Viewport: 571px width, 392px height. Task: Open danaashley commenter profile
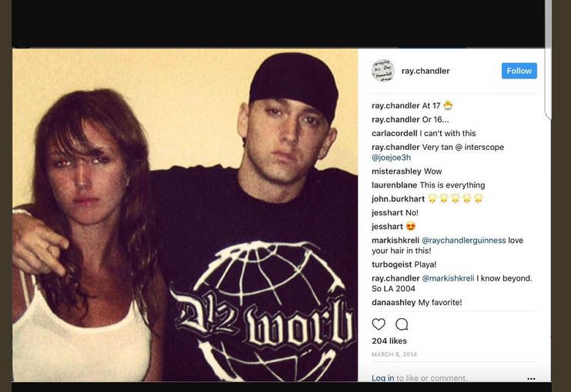pyautogui.click(x=393, y=302)
